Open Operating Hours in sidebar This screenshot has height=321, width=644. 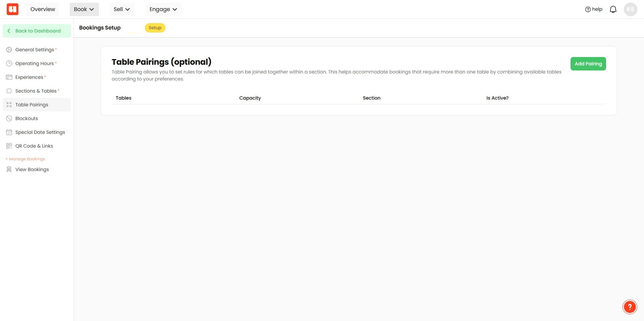click(x=37, y=63)
